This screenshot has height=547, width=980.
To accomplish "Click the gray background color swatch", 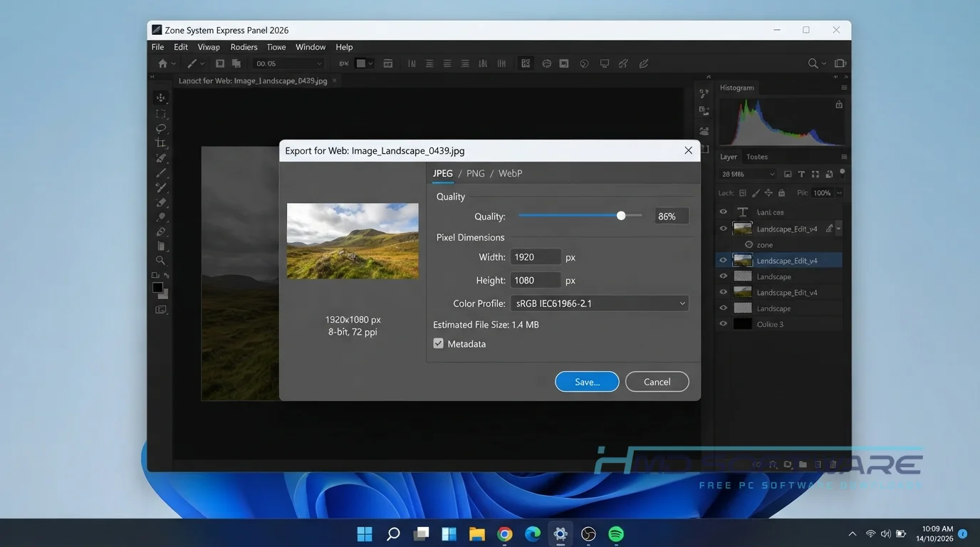I will click(x=165, y=295).
